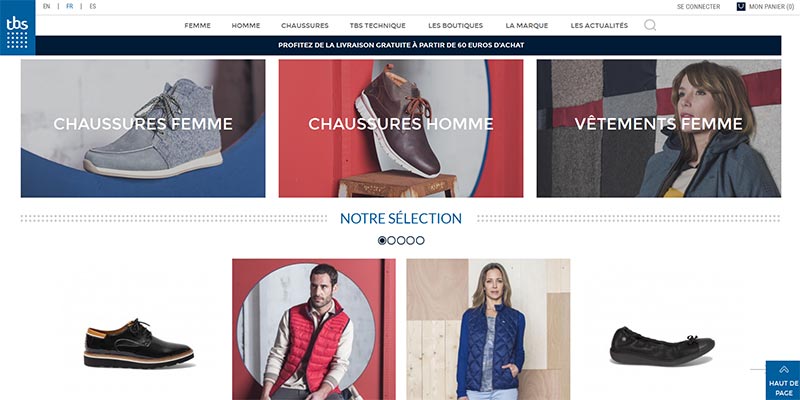Open the Femme menu
The width and height of the screenshot is (800, 400).
pos(197,26)
